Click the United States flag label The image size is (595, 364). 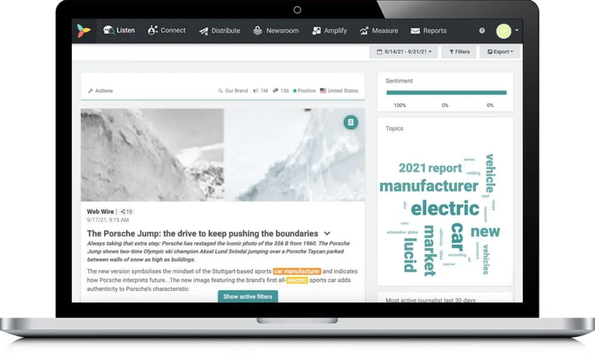click(339, 91)
